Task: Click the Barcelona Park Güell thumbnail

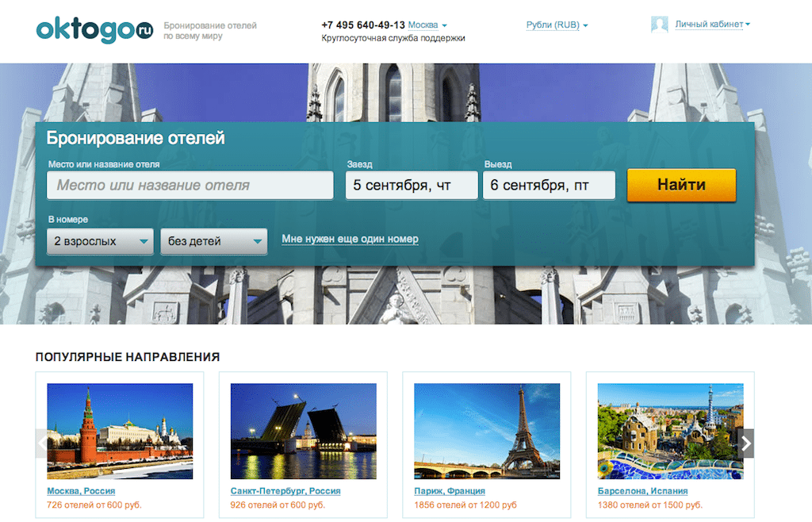Action: pos(671,431)
